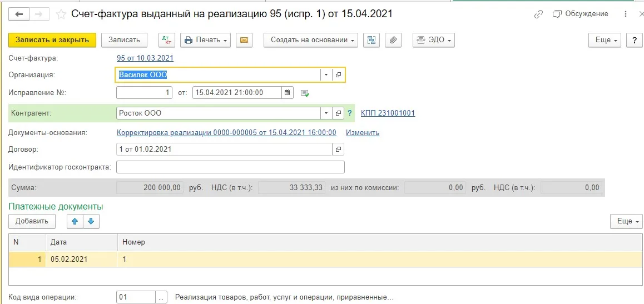Expand the Организация dropdown list

point(326,75)
